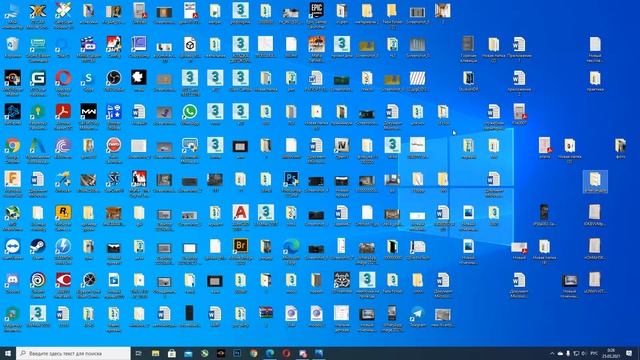Launch Adobe Photoshop desktop shortcut
Viewport: 640px width, 360px height.
[291, 179]
